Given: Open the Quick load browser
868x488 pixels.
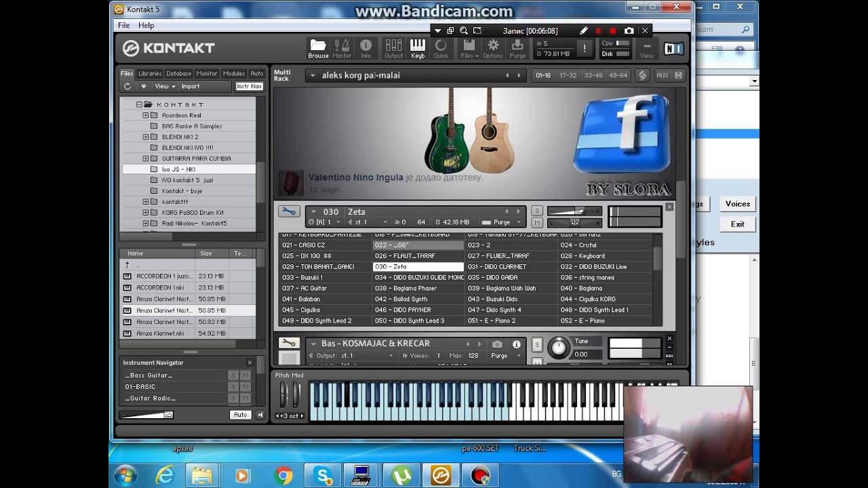Looking at the screenshot, I should [441, 48].
